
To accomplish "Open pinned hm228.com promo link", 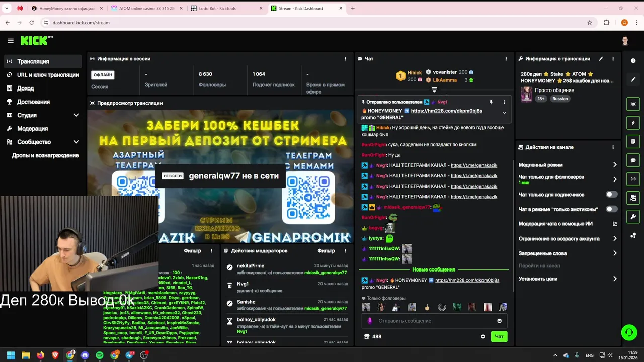I will pos(446,111).
